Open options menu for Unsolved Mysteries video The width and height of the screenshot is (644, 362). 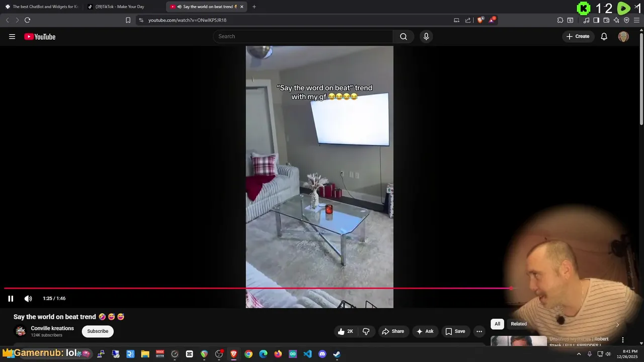(x=623, y=340)
